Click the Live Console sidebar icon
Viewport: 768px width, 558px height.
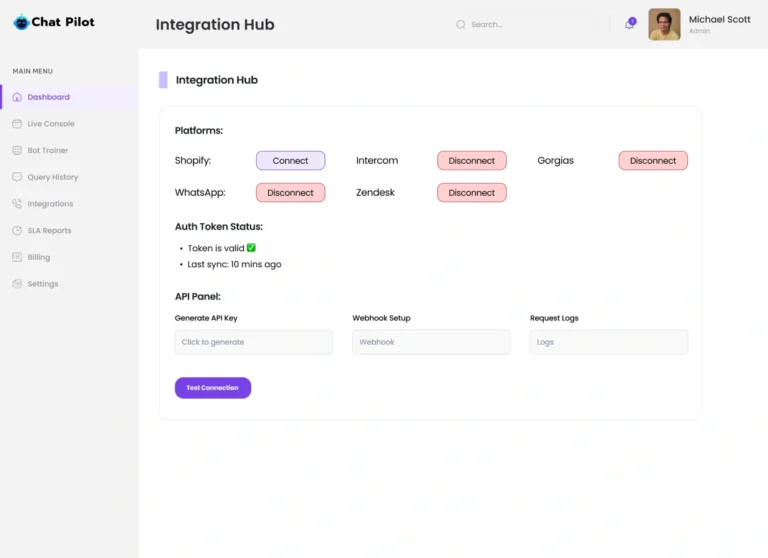tap(17, 123)
